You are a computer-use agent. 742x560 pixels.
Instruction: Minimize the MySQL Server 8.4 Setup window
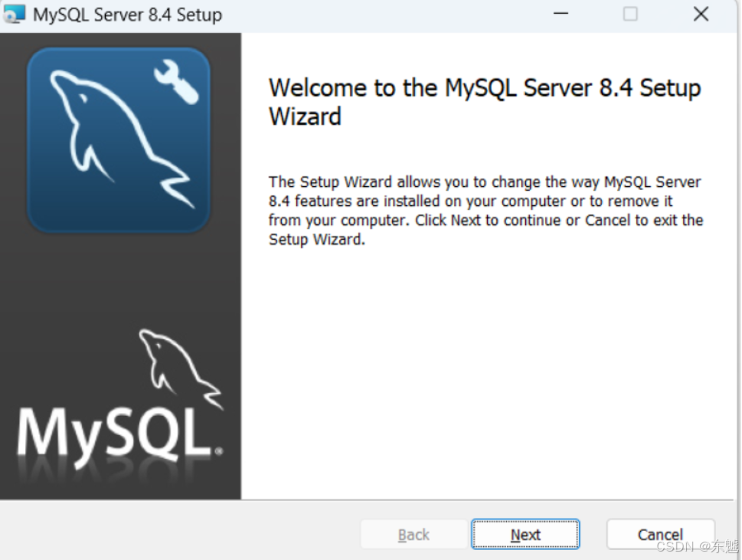tap(561, 14)
